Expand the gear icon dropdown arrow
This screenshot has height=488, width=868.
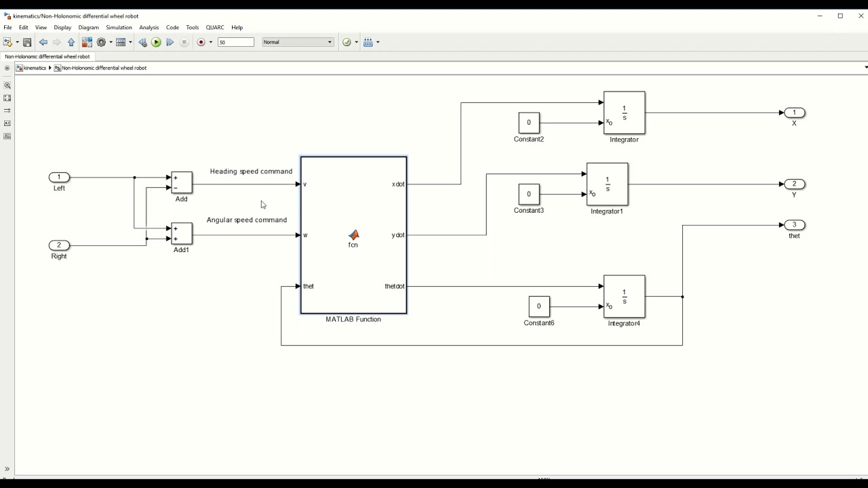[111, 42]
